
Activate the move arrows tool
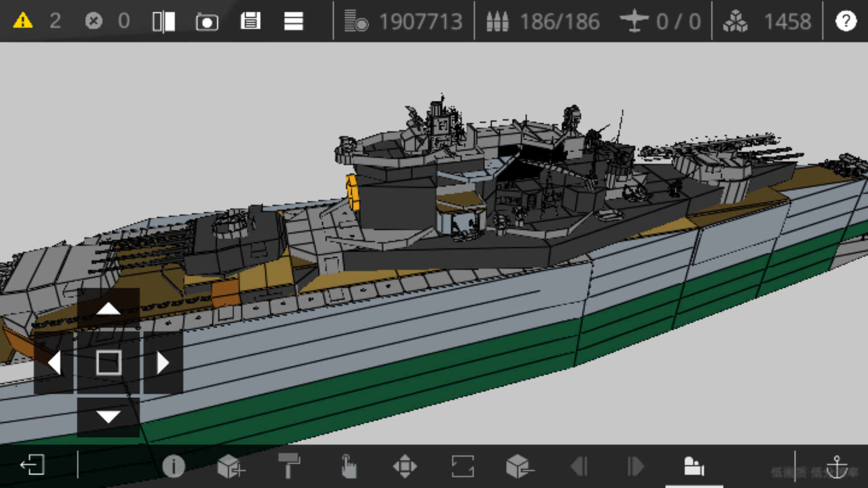405,466
